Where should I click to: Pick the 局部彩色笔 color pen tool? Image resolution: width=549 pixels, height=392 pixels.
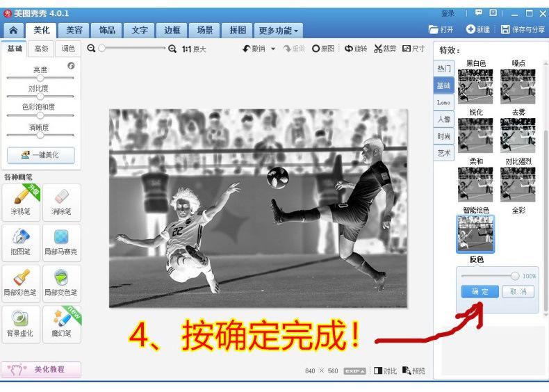[x=22, y=283]
